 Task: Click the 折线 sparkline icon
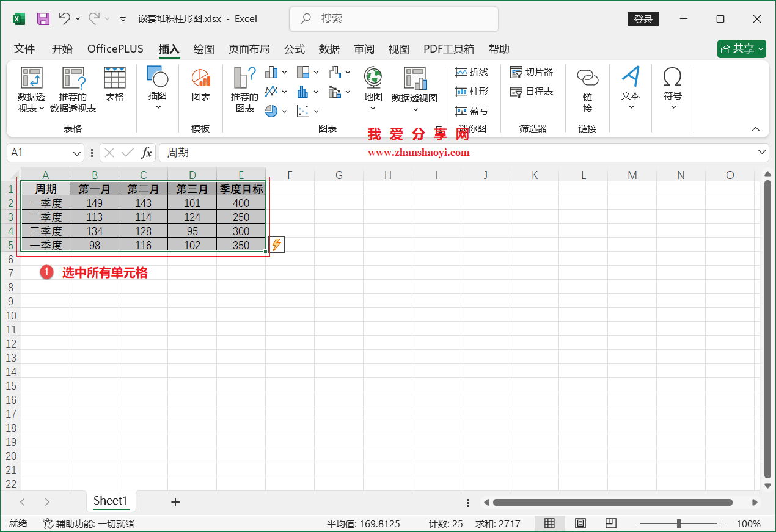472,71
